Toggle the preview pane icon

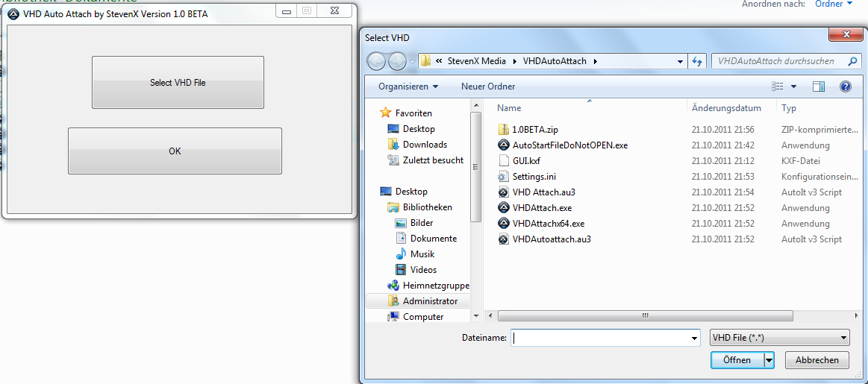818,86
